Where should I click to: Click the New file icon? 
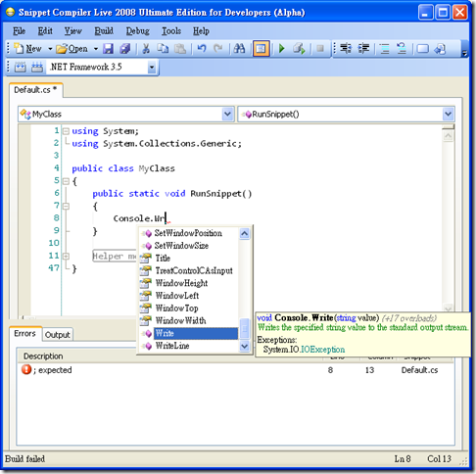20,49
